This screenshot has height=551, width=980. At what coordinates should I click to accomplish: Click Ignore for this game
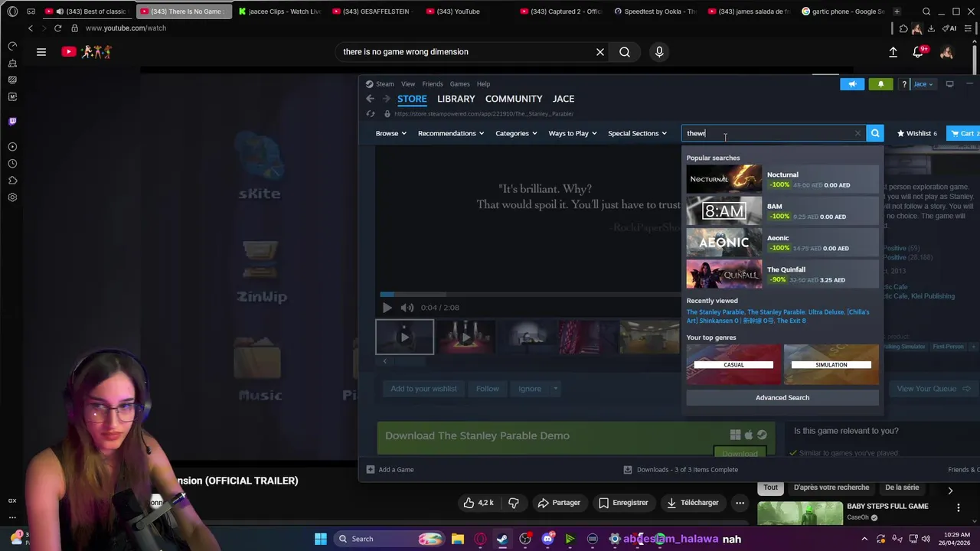click(x=530, y=389)
